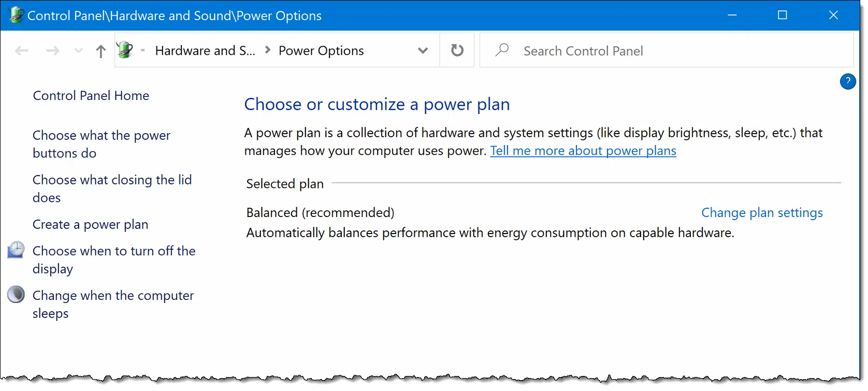Click the moon icon beside computer sleeps
868x391 pixels.
pos(16,294)
